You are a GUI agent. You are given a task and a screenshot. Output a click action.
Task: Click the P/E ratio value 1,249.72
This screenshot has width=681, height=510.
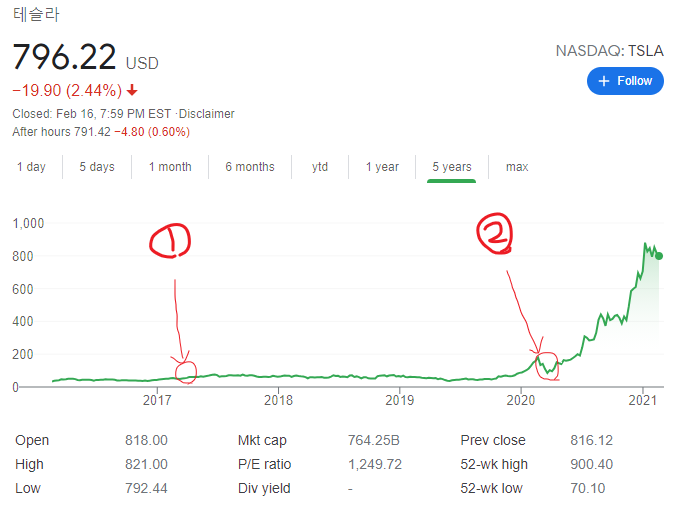pos(375,464)
